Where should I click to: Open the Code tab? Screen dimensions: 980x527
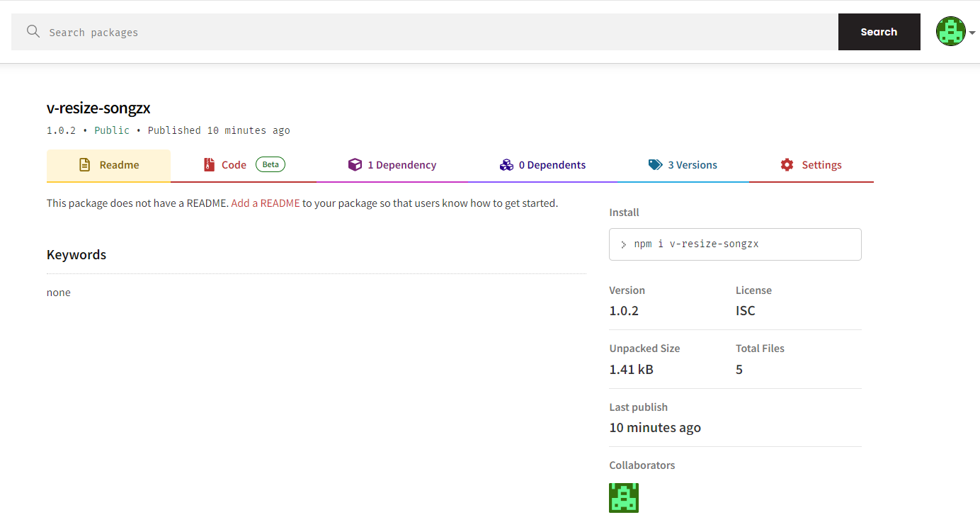[244, 165]
